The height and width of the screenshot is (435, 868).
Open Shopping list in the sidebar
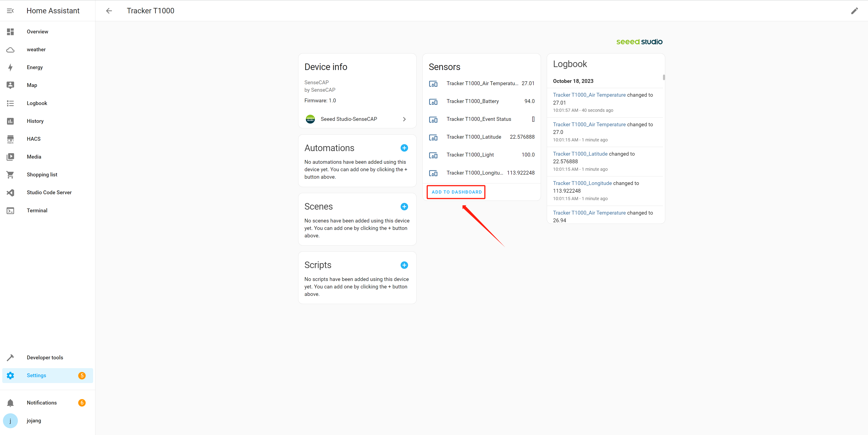click(47, 175)
